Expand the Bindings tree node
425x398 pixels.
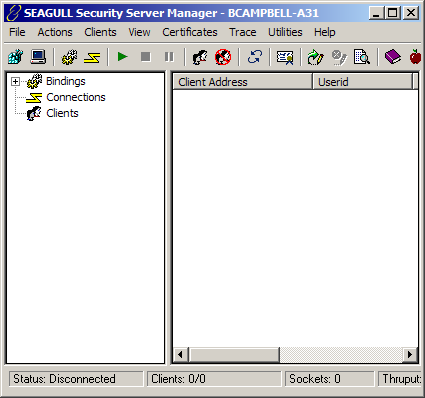[15, 81]
